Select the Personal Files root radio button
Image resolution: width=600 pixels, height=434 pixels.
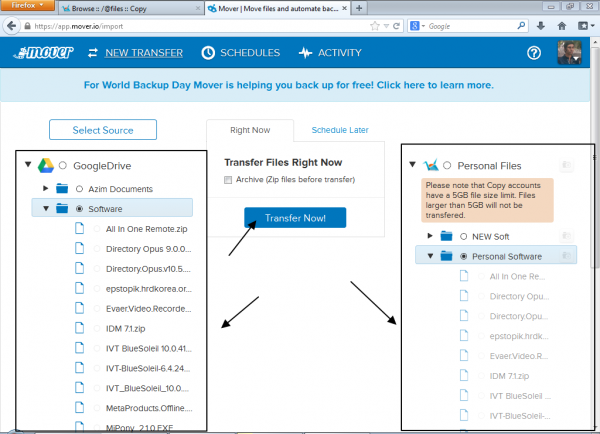(x=447, y=165)
